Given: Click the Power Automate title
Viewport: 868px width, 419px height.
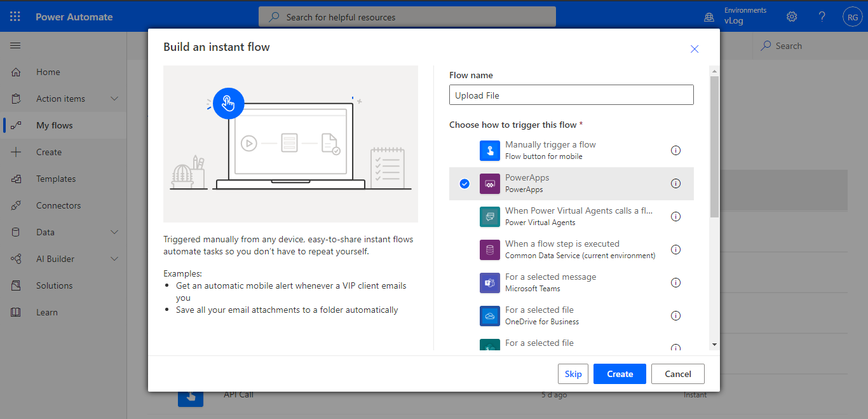Looking at the screenshot, I should (x=74, y=17).
